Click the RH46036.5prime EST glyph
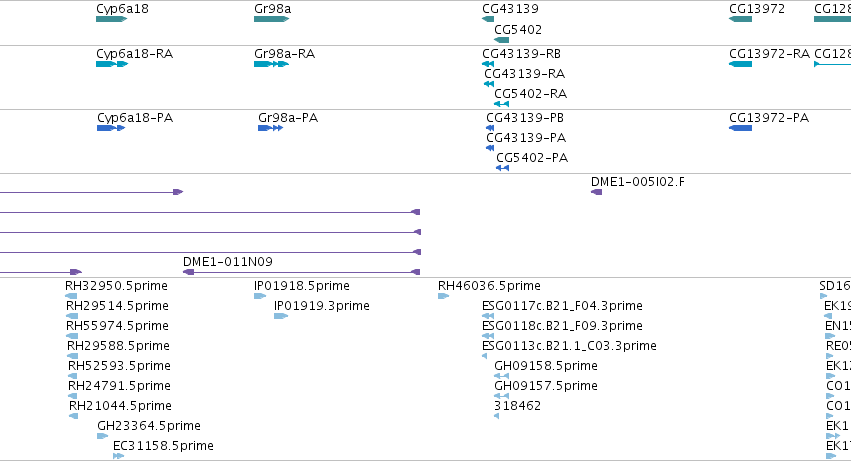This screenshot has height=461, width=851. click(x=443, y=296)
